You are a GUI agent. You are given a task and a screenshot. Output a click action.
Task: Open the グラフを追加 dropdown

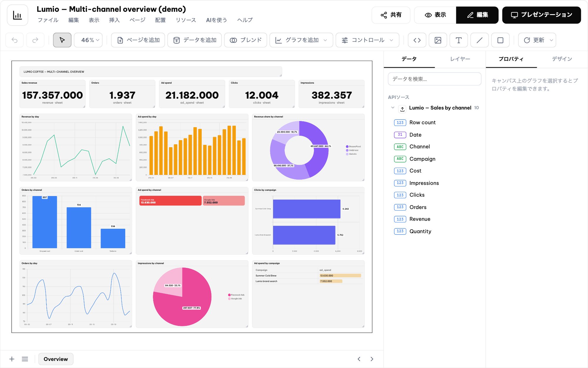(x=301, y=40)
